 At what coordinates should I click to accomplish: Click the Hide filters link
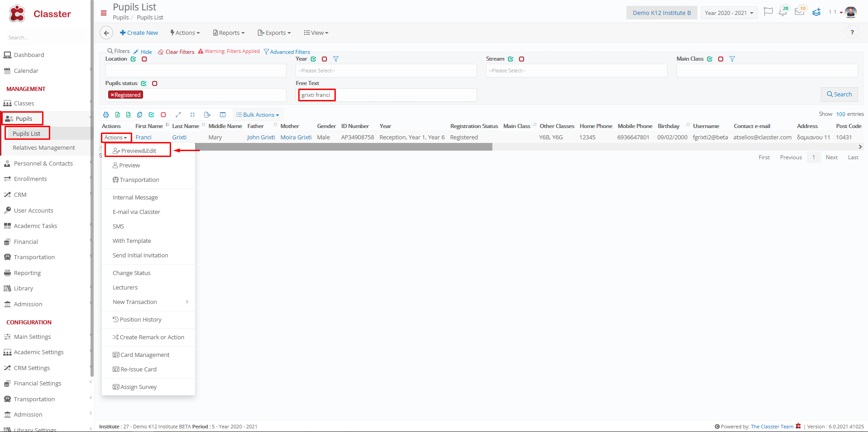click(143, 52)
